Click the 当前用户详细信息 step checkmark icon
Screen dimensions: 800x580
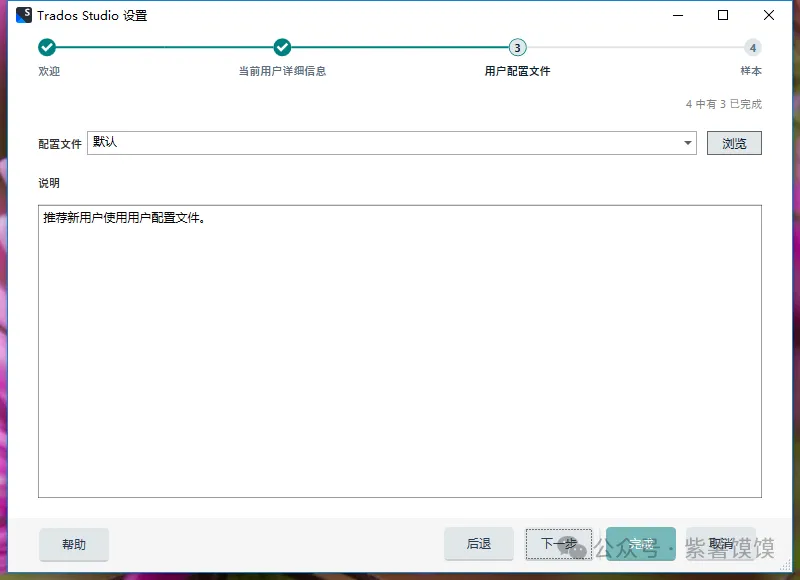(282, 47)
